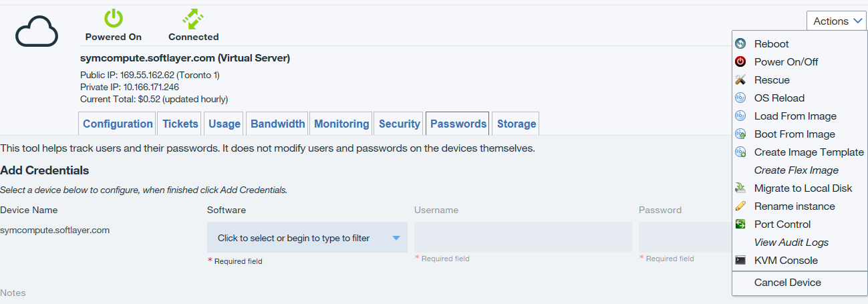
Task: Open the Software selection dropdown
Action: [307, 237]
